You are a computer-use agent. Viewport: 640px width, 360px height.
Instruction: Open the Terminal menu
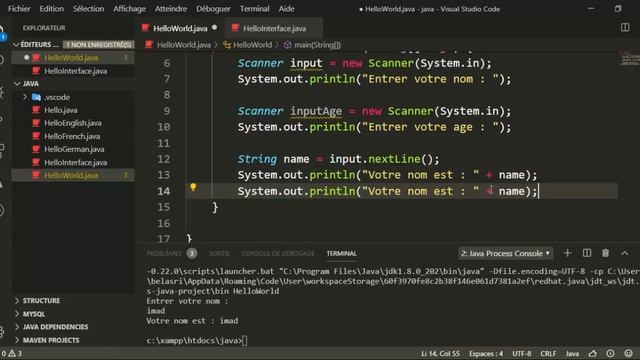[255, 9]
